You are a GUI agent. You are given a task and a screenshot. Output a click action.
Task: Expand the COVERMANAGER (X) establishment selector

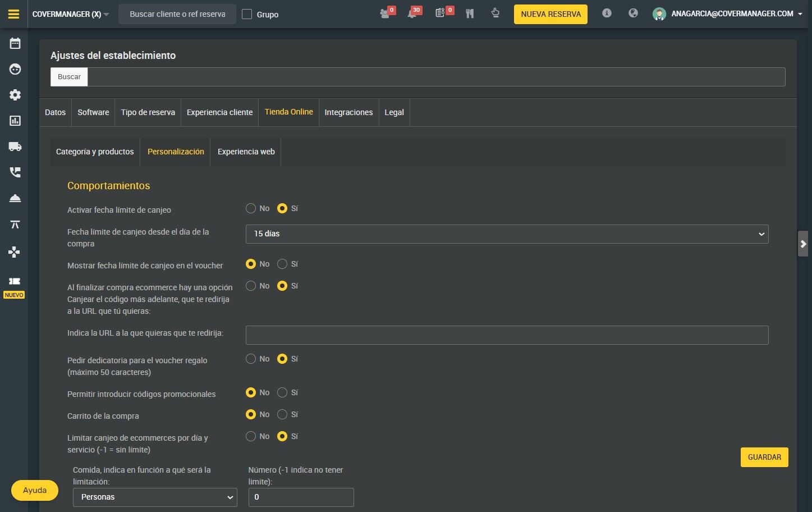pos(71,14)
